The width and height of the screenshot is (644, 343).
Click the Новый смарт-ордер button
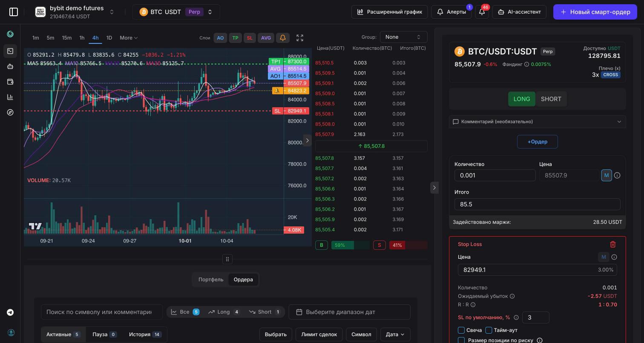pos(595,12)
